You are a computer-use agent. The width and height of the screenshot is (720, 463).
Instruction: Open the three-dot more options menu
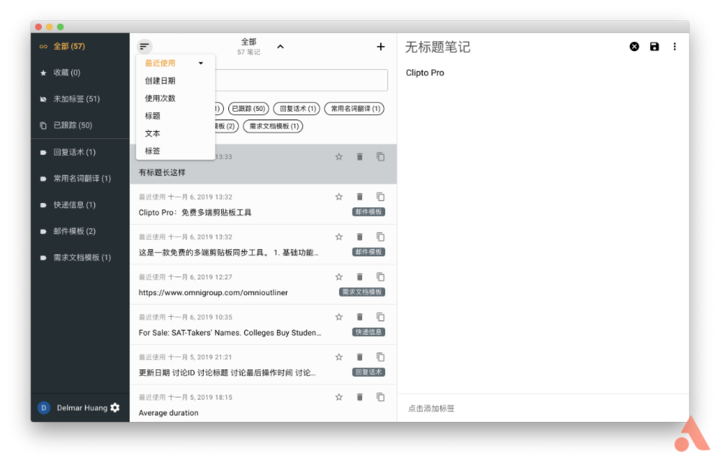pos(675,46)
